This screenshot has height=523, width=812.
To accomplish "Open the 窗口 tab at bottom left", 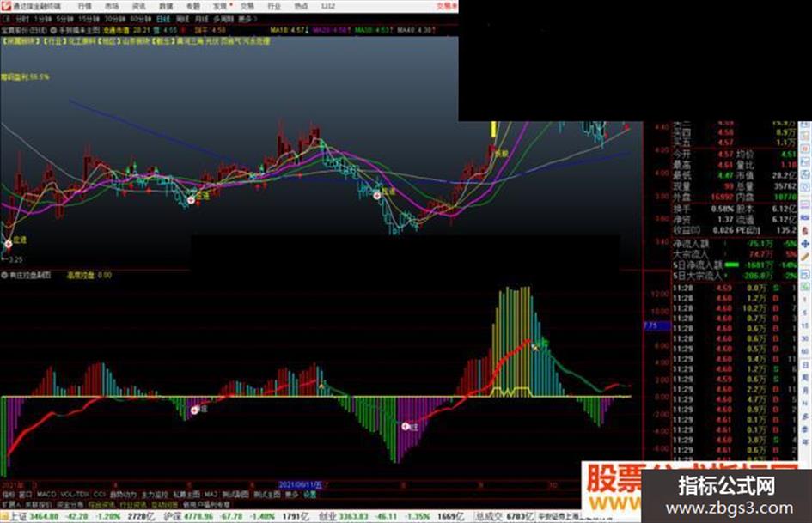I will click(26, 495).
